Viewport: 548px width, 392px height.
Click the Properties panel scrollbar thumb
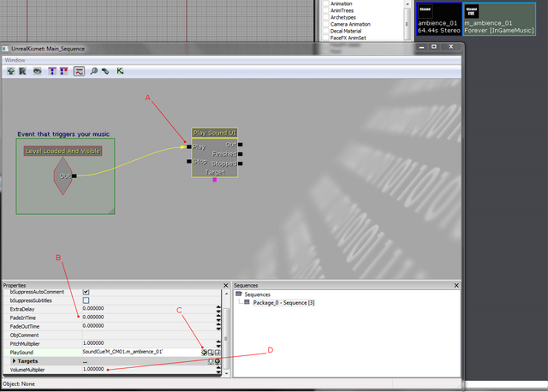click(x=226, y=338)
